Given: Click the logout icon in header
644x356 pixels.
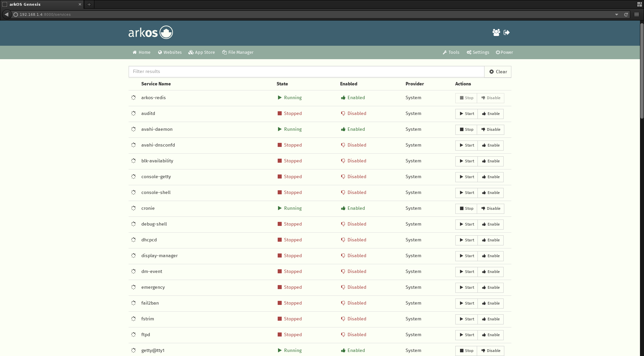Looking at the screenshot, I should pyautogui.click(x=507, y=32).
